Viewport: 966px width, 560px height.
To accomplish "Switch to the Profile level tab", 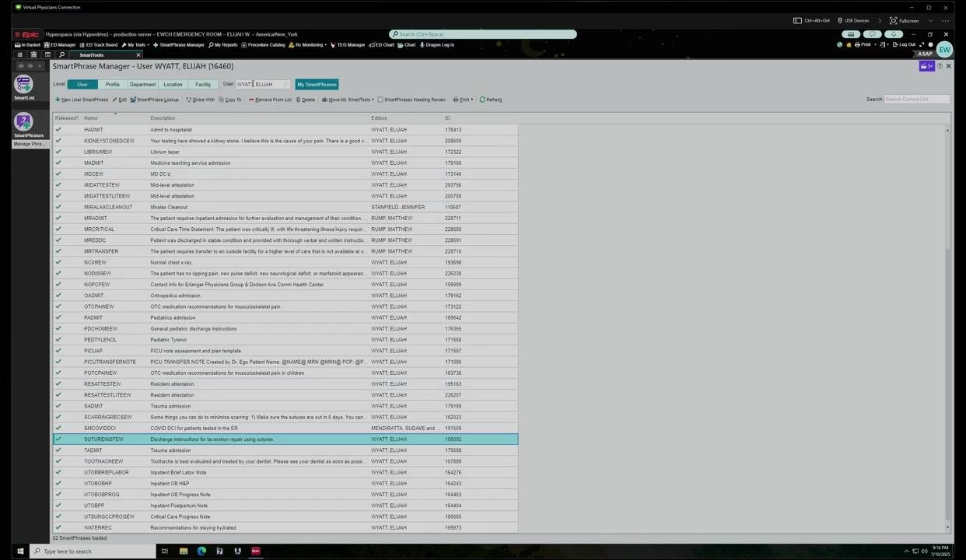I will pos(113,84).
